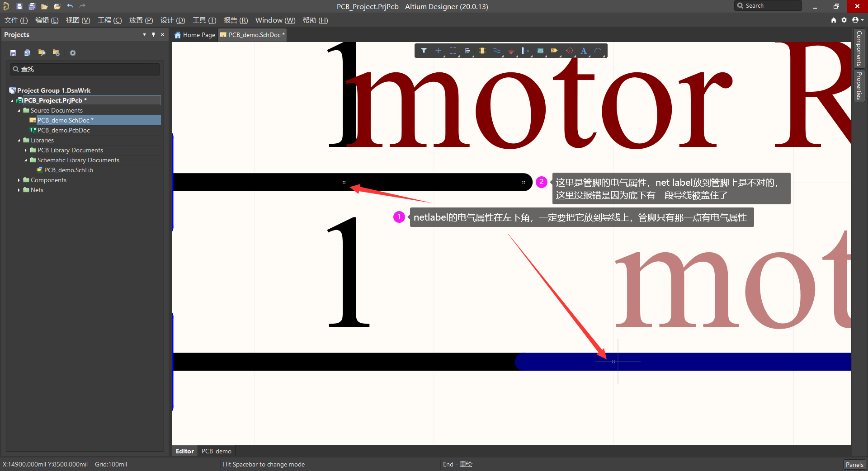Open project options gear in Projects panel
The height and width of the screenshot is (471, 868).
click(x=73, y=52)
